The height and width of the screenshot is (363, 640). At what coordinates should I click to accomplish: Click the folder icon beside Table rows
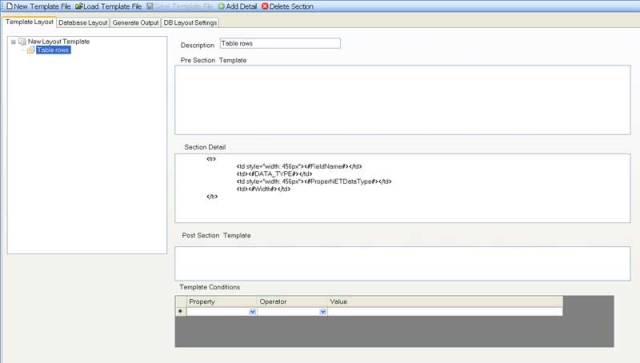click(x=31, y=50)
